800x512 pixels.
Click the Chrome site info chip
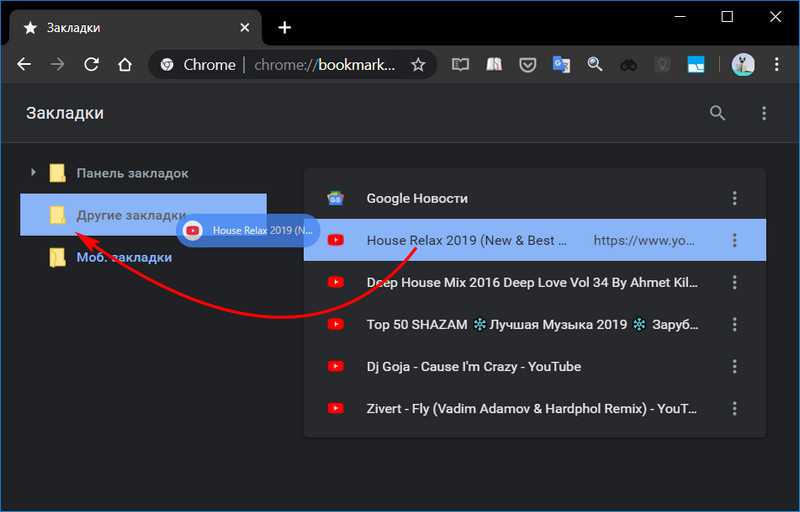click(x=198, y=65)
